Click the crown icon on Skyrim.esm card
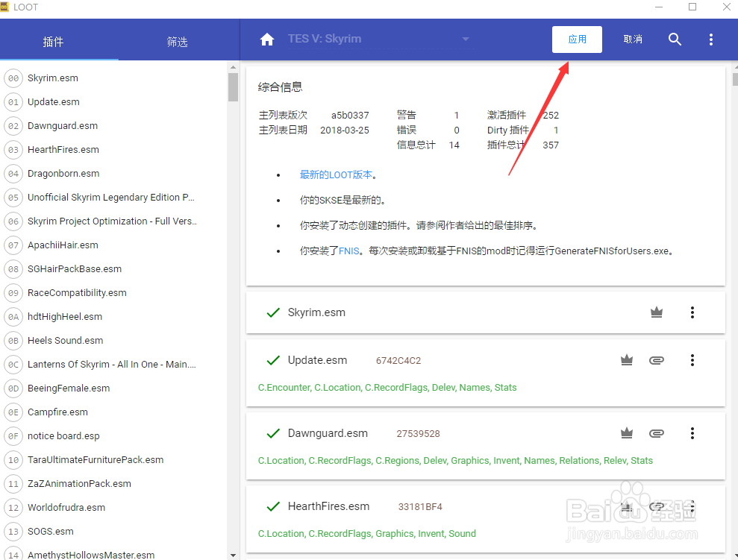 pos(657,312)
